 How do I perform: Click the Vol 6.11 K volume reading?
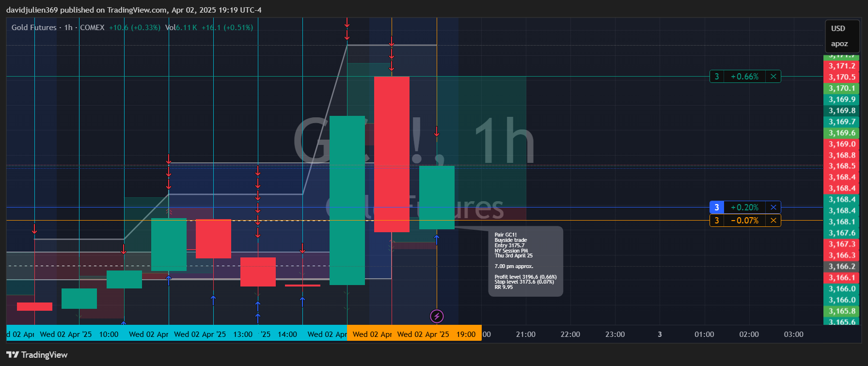181,28
